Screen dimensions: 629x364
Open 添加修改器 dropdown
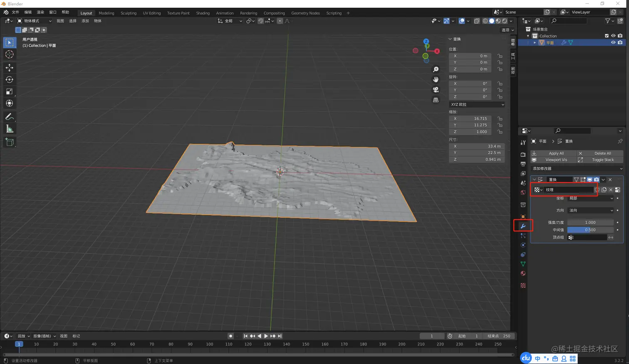coord(577,169)
